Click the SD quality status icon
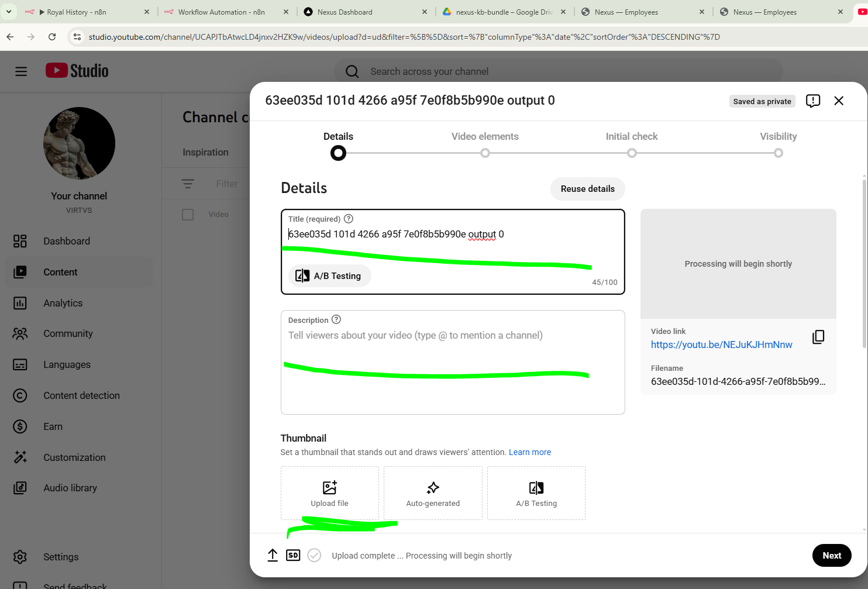The image size is (868, 589). pos(293,555)
